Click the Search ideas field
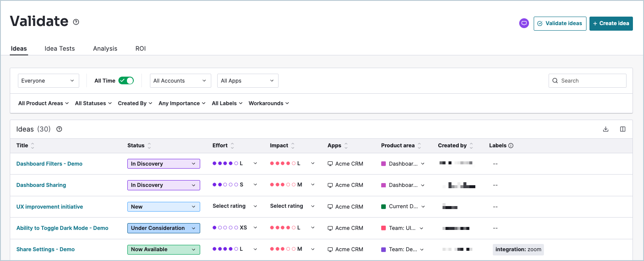The width and height of the screenshot is (644, 261). 587,81
